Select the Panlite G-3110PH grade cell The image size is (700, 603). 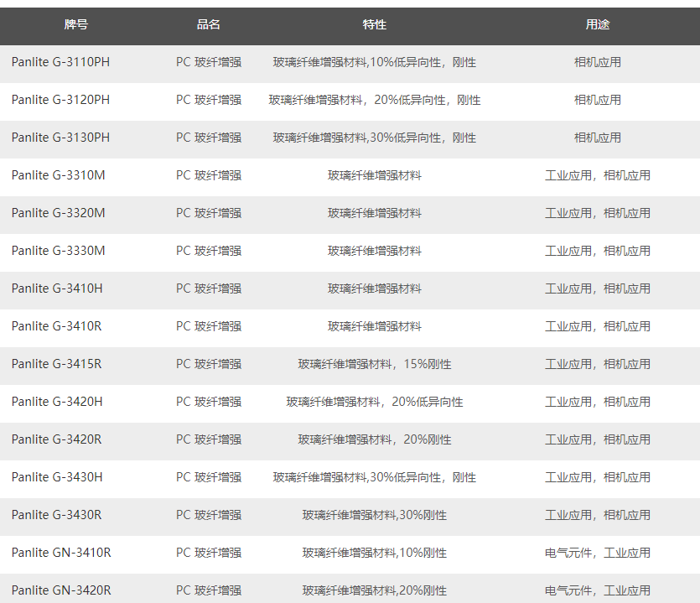point(60,63)
